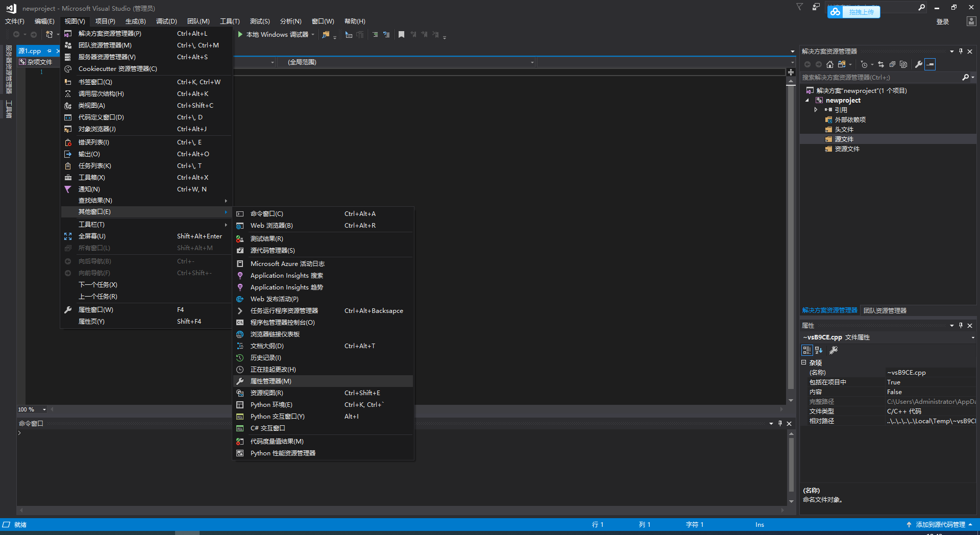Open the Solution Explorer window options dropdown
This screenshot has height=535, width=980.
coord(952,52)
